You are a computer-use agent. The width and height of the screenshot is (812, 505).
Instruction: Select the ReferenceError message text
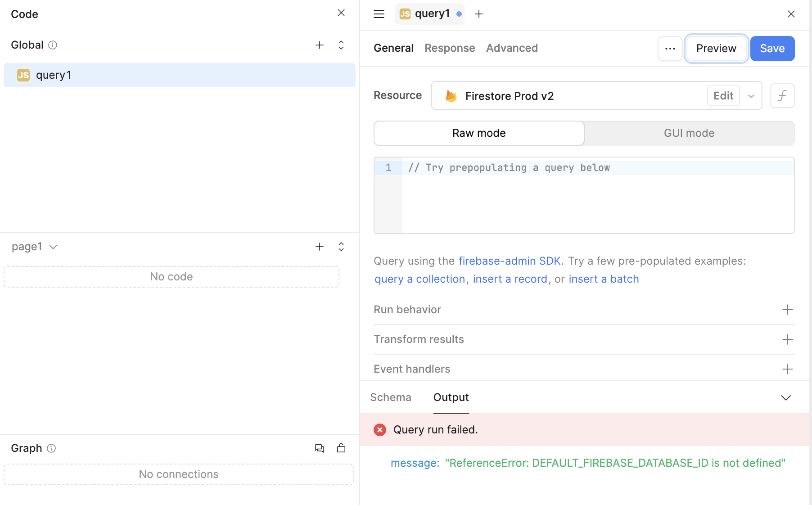(x=615, y=463)
